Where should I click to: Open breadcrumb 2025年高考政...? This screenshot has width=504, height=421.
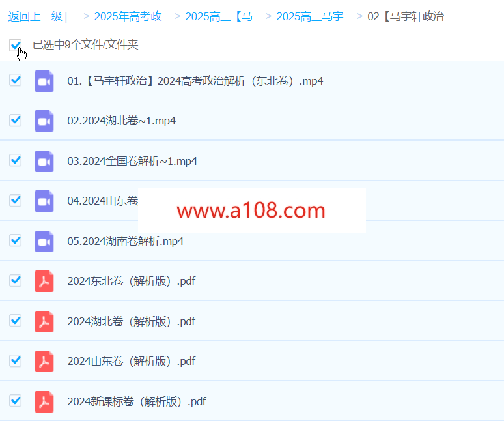[132, 16]
